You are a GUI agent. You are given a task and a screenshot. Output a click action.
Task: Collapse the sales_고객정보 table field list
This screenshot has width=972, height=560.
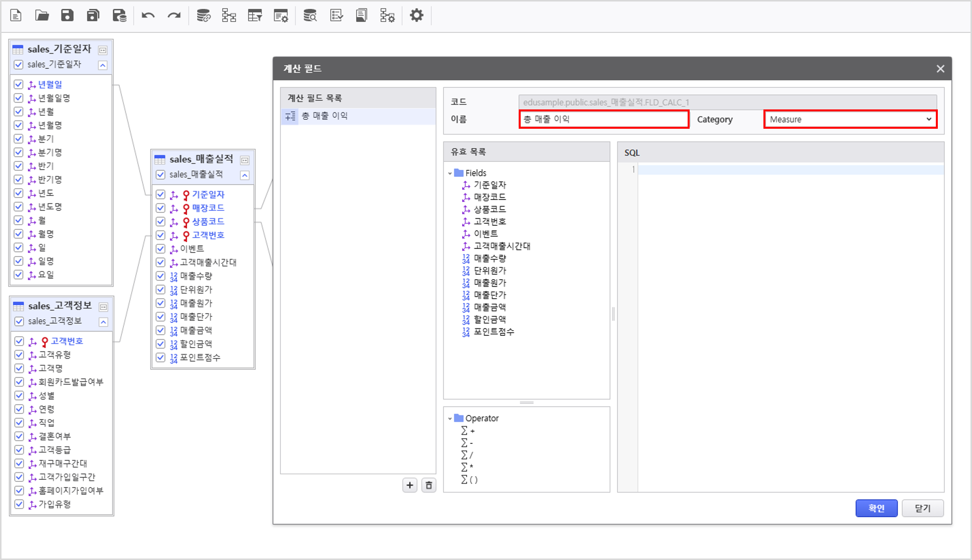104,322
